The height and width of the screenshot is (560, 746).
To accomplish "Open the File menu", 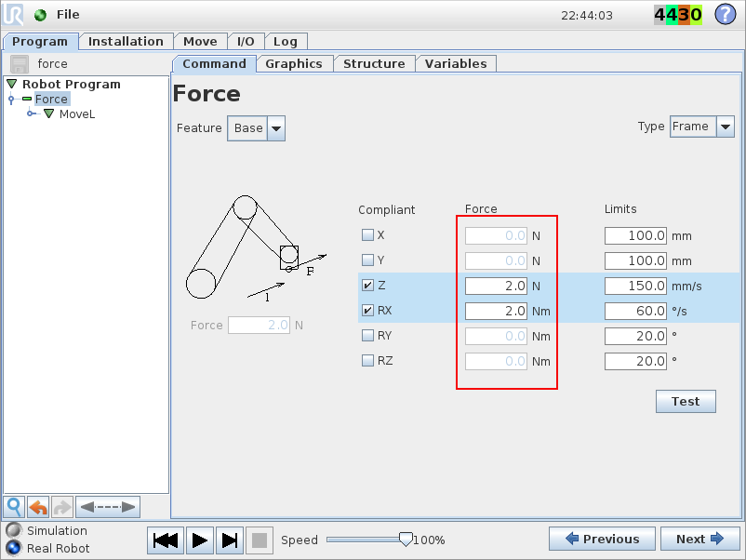I will (68, 15).
